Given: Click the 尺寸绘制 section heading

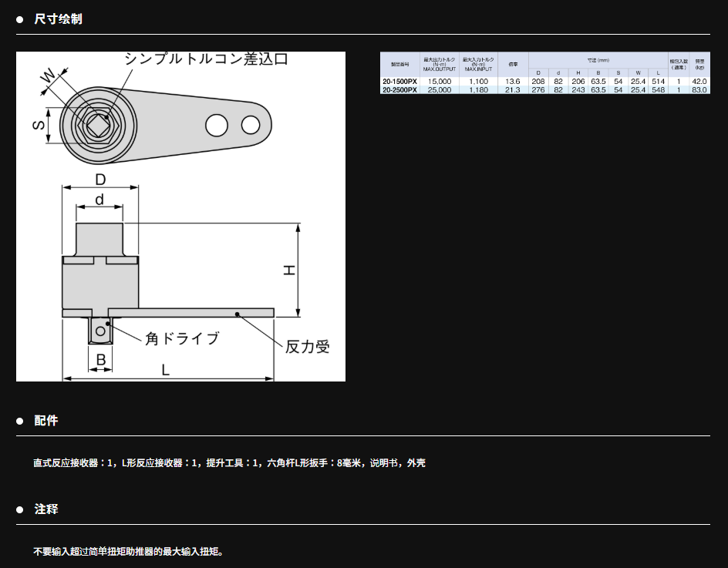Looking at the screenshot, I should pyautogui.click(x=58, y=18).
